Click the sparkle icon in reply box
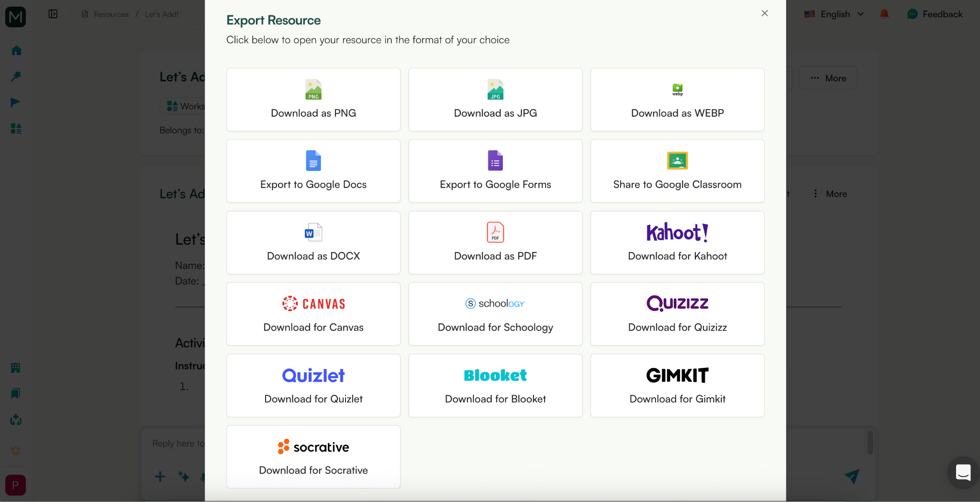 point(184,476)
